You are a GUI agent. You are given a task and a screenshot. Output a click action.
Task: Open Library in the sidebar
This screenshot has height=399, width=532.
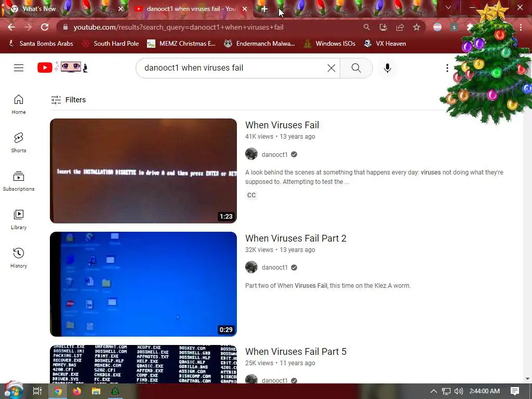click(19, 220)
